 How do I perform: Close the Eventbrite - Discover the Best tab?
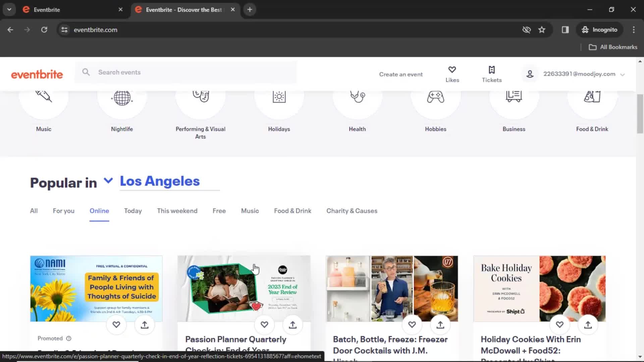click(x=233, y=10)
